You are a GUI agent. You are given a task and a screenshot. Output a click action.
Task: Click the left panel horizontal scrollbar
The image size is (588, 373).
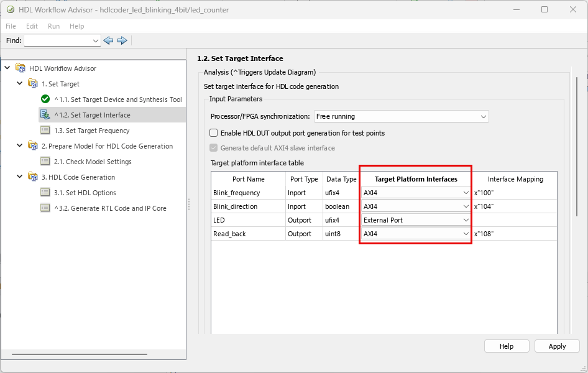pos(81,355)
